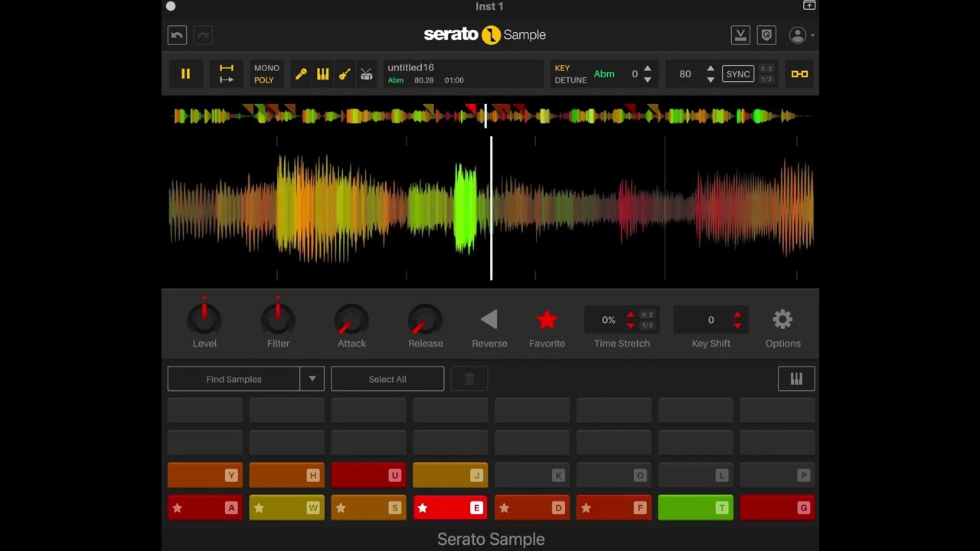Toggle the Favorite star
The height and width of the screenshot is (551, 980).
(x=547, y=320)
